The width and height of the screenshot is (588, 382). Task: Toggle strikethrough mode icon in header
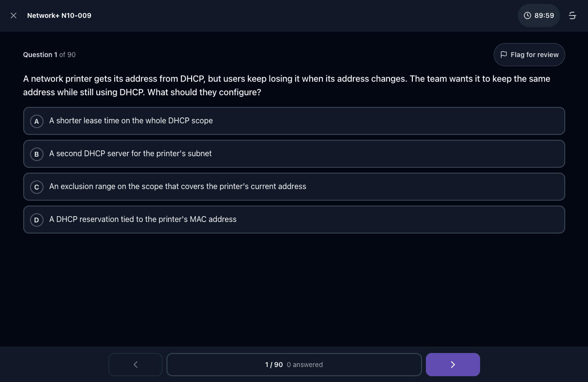[x=573, y=15]
